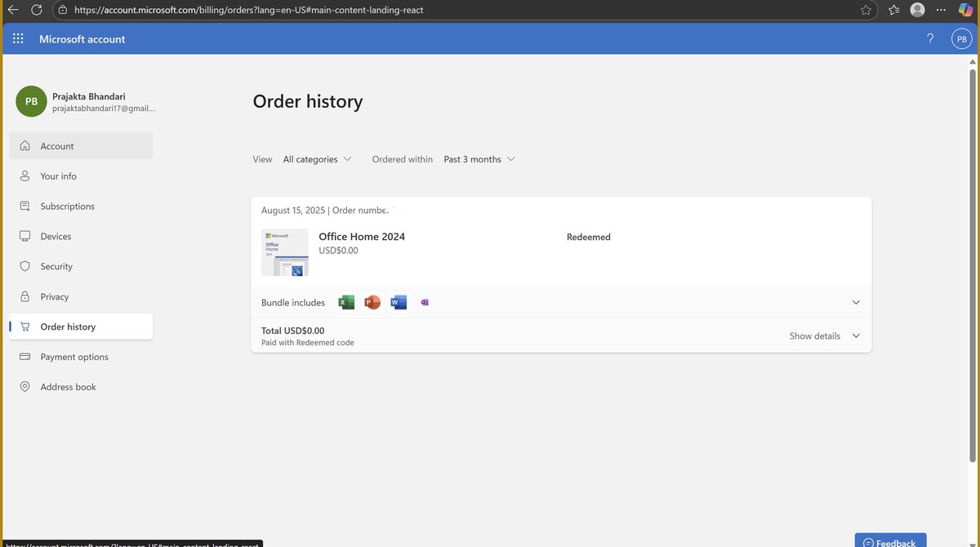Click the cart icon beside Order history
The image size is (980, 547).
coord(24,327)
